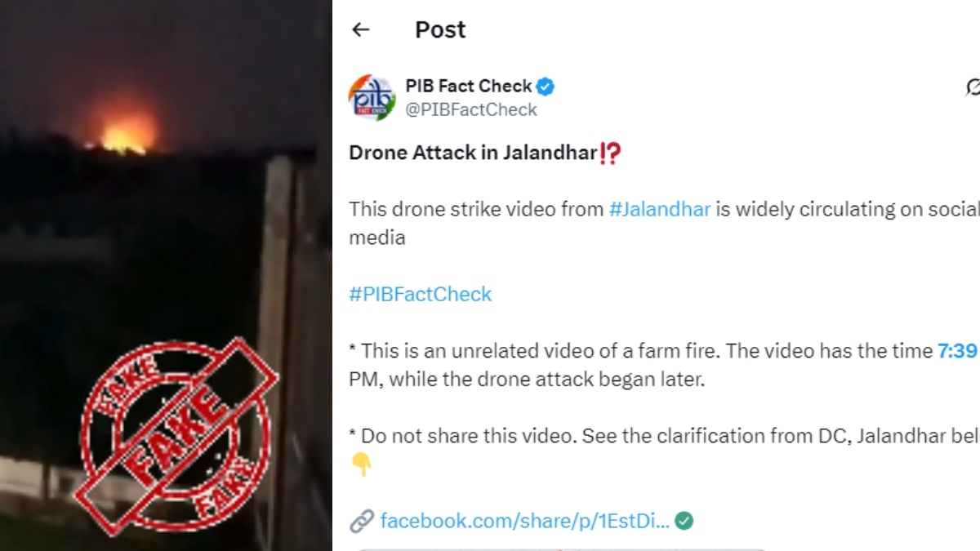The width and height of the screenshot is (980, 551).
Task: Click the pointing-down hand emoji
Action: point(361,464)
